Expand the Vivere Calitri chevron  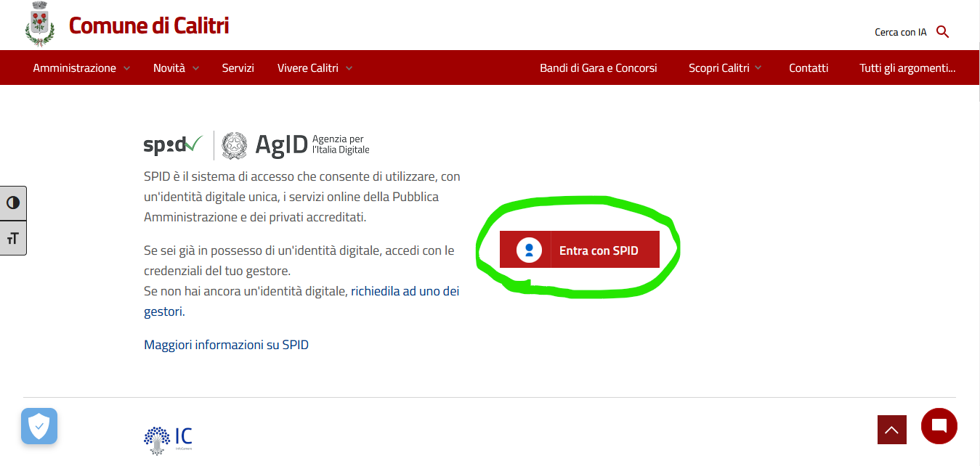(349, 68)
